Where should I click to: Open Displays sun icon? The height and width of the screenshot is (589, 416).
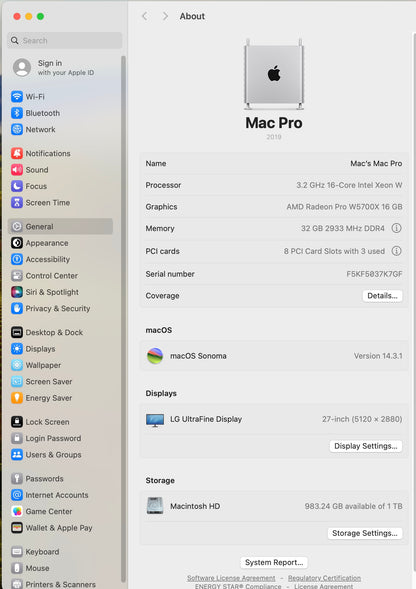coord(17,349)
